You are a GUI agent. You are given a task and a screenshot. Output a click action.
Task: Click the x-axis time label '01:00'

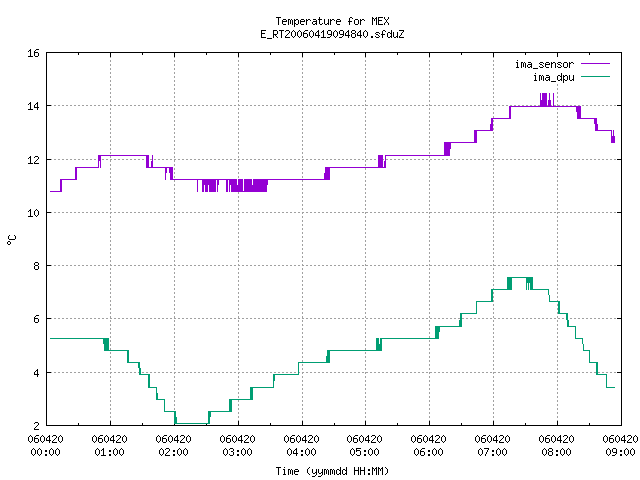pyautogui.click(x=109, y=452)
